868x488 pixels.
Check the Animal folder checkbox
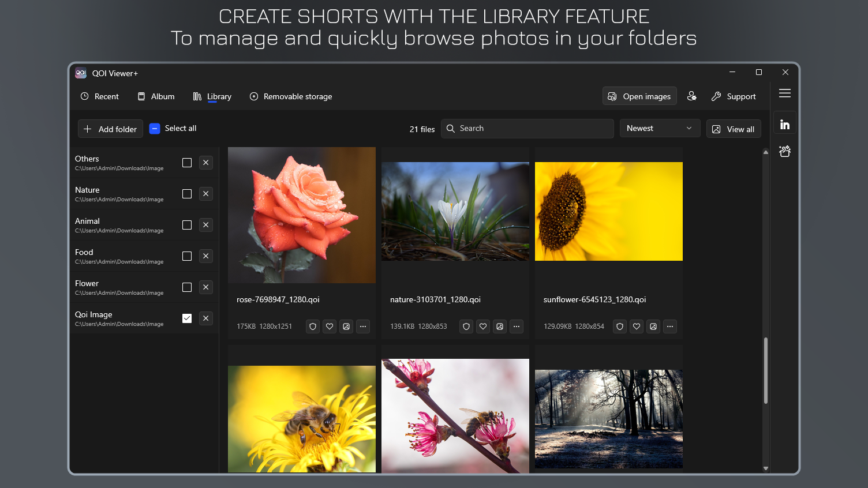[x=187, y=225]
